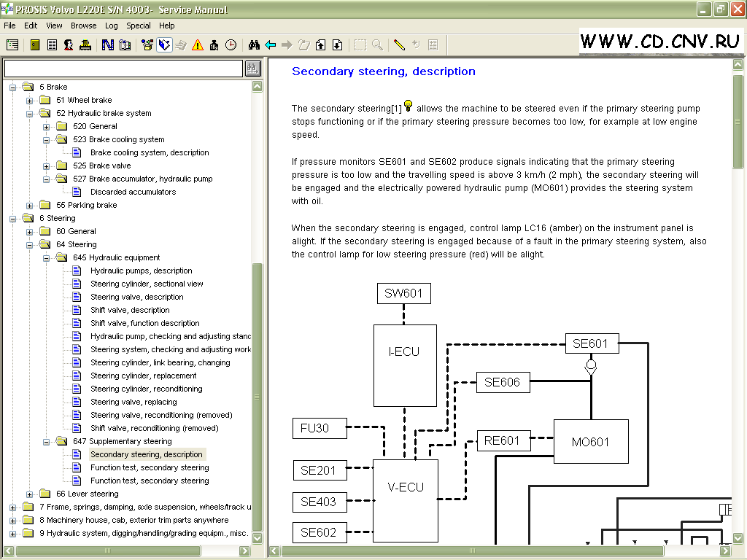
Task: Collapse the 647 Supplementary steering node
Action: tap(46, 442)
